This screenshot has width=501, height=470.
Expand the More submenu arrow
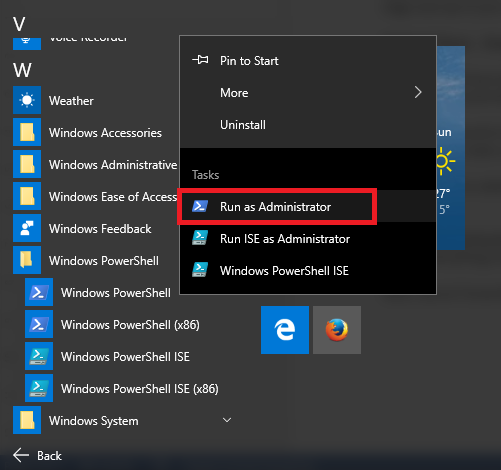click(418, 92)
